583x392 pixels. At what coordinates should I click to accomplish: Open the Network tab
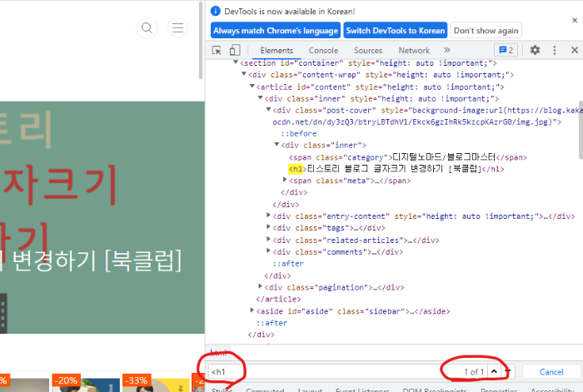pos(413,51)
